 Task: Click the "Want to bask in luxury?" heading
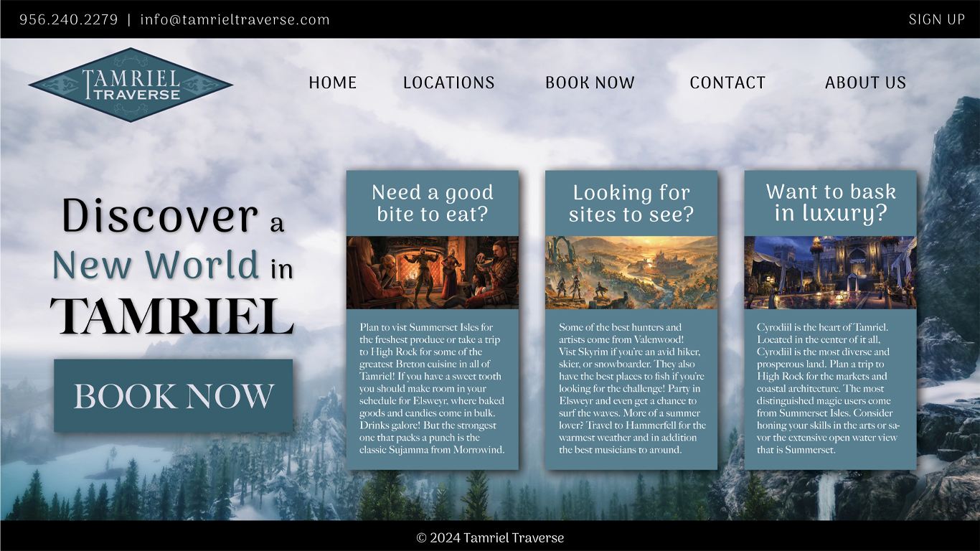[x=830, y=202]
